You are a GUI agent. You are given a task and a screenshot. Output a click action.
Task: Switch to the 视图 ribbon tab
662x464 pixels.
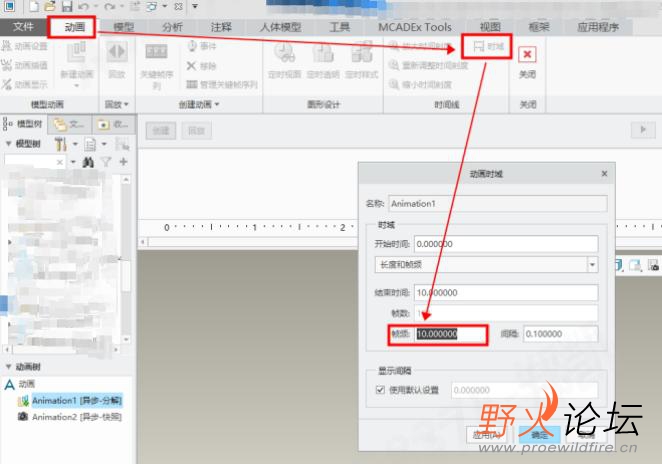(x=490, y=27)
